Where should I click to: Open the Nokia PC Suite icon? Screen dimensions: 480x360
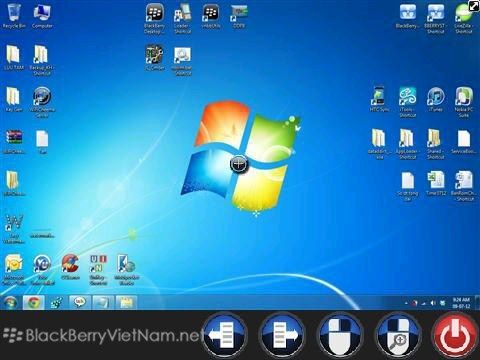pos(464,102)
